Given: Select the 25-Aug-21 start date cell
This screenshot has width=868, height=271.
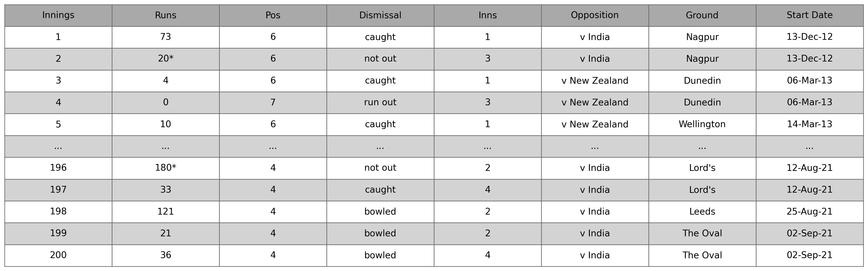Looking at the screenshot, I should tap(809, 212).
